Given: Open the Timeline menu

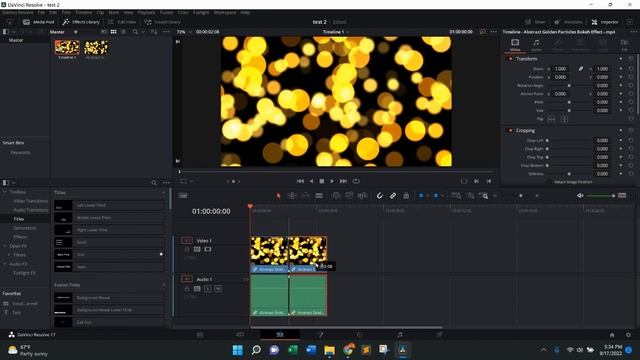Looking at the screenshot, I should (x=83, y=13).
